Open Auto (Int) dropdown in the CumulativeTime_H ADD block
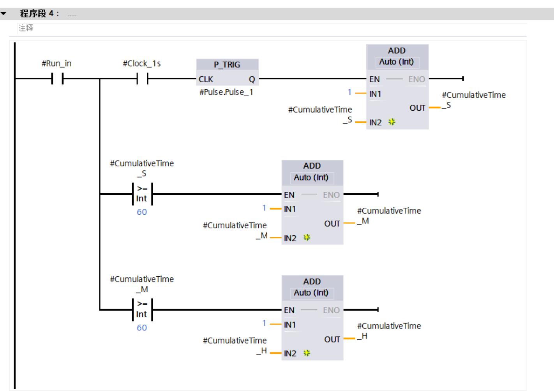The image size is (554, 392). coord(311,293)
